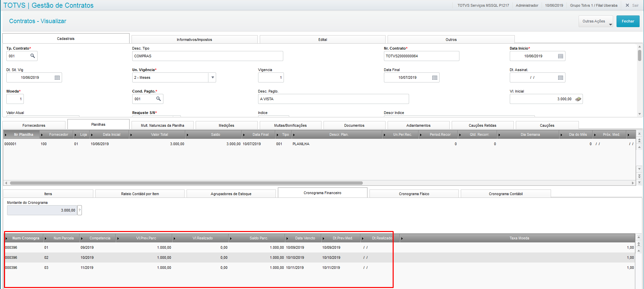Open the Tp. Contrato lookup magnifier

coord(33,56)
